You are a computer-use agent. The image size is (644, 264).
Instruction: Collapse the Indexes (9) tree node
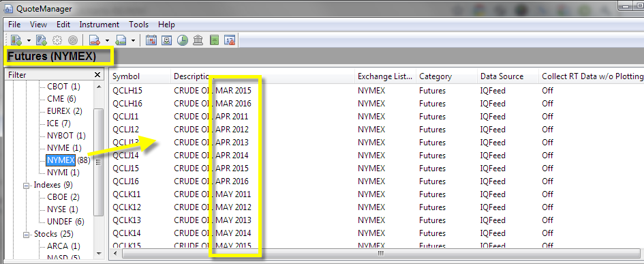click(x=27, y=185)
